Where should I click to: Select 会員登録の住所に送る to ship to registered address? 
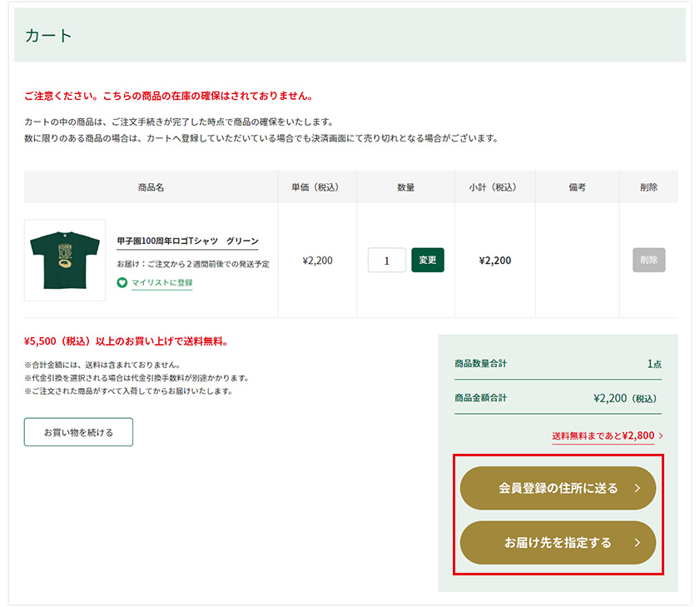[x=558, y=489]
